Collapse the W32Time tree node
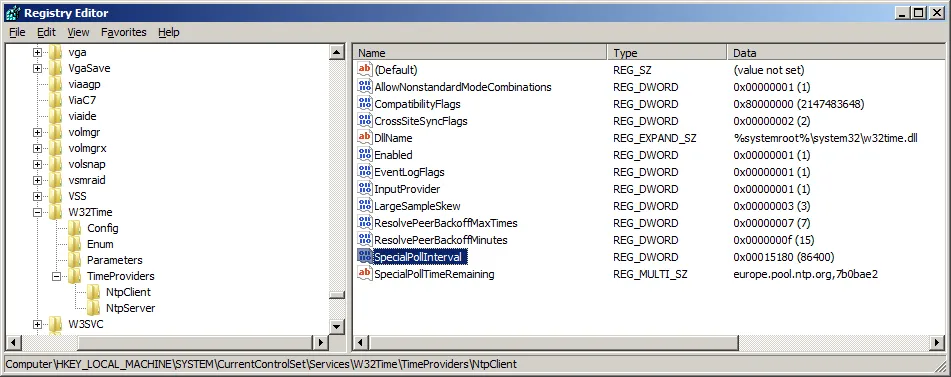The height and width of the screenshot is (377, 951). (38, 212)
